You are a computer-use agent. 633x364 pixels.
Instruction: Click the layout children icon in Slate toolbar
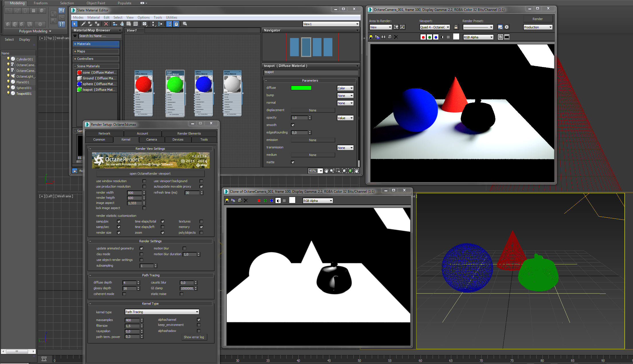(x=160, y=24)
